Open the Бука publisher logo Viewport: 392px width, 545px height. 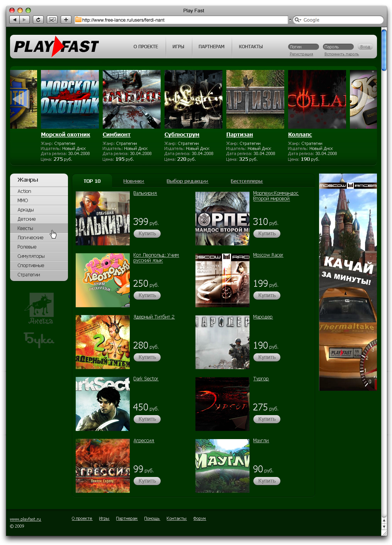[39, 339]
